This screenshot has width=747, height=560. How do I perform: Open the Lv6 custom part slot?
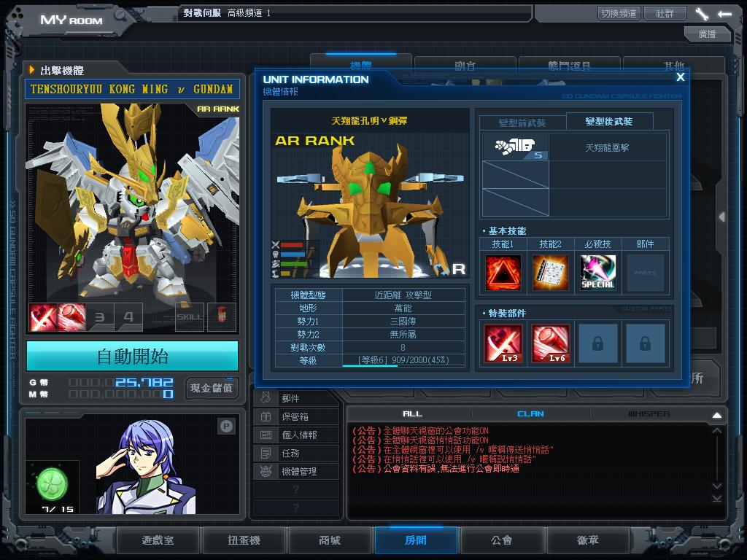(550, 343)
